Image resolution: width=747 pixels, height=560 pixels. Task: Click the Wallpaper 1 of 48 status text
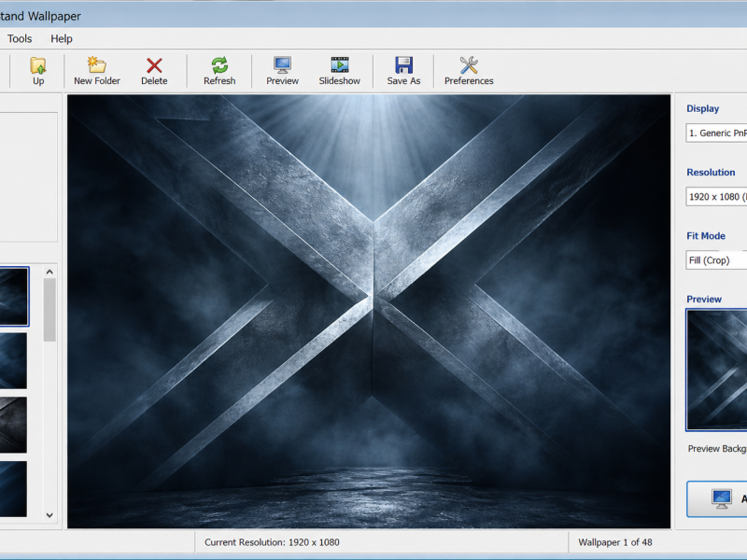pos(615,542)
